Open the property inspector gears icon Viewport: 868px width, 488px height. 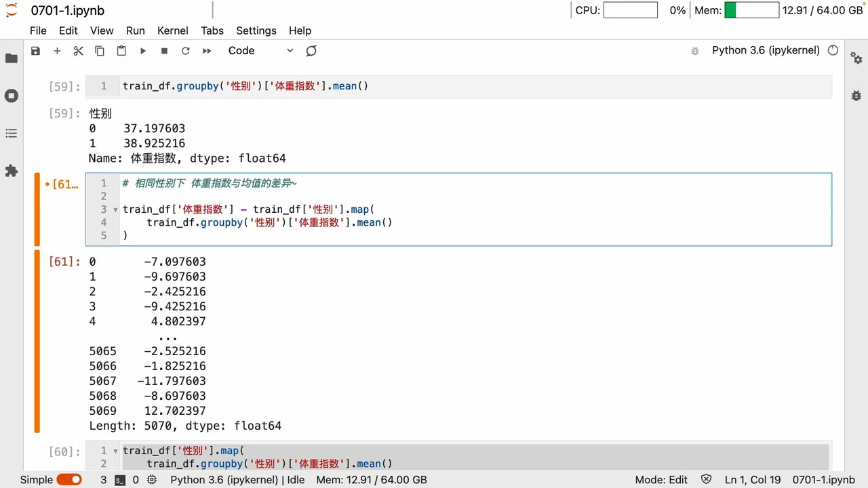pyautogui.click(x=856, y=58)
